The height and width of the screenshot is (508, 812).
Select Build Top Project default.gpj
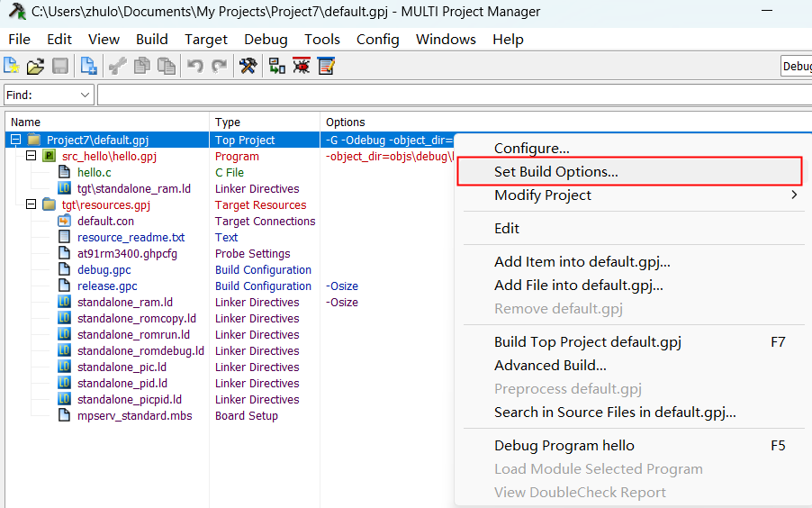pos(587,342)
